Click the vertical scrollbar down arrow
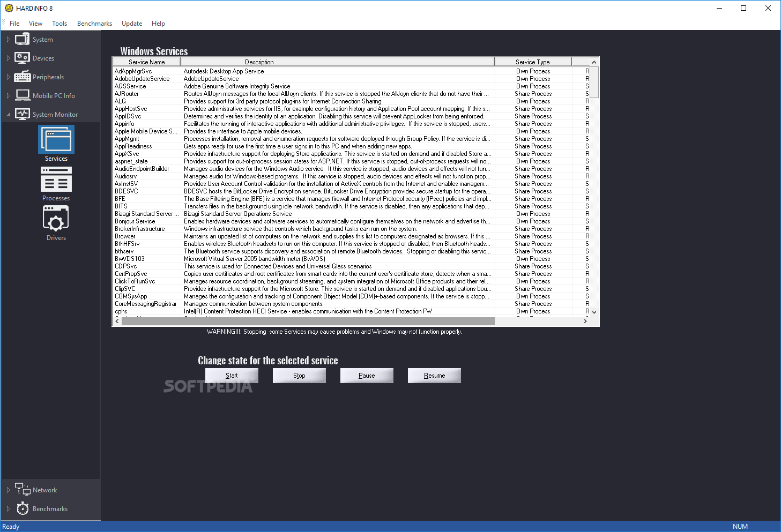 (x=594, y=312)
